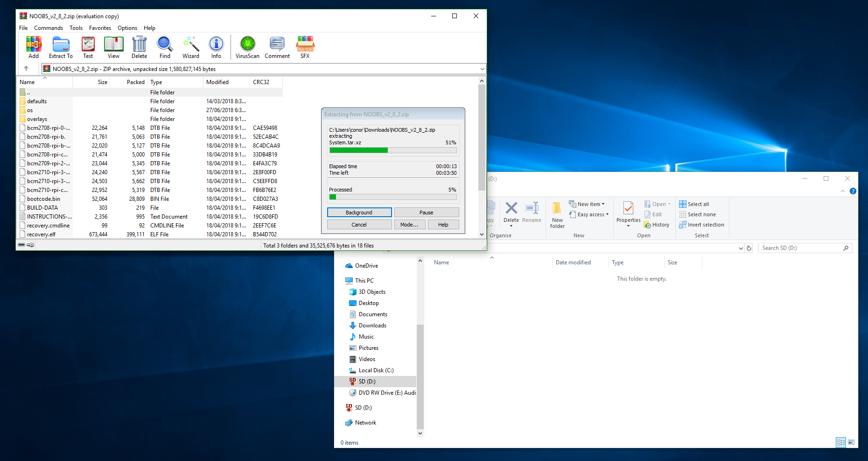Launch VirusScan from the toolbar
The height and width of the screenshot is (461, 868).
pyautogui.click(x=247, y=47)
